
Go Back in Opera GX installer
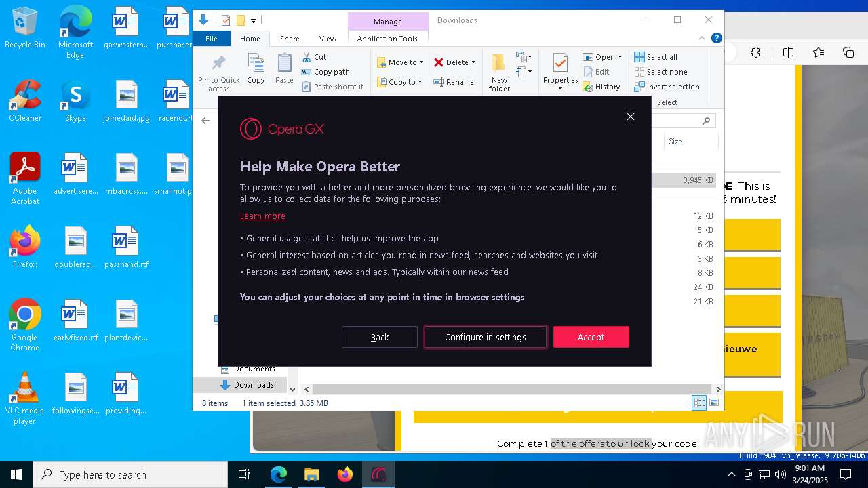(380, 337)
